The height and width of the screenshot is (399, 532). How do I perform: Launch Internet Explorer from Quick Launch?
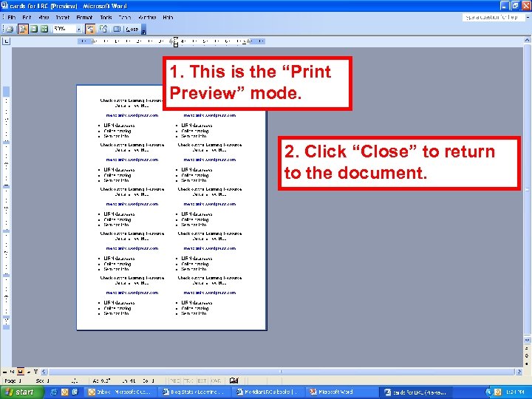[x=54, y=392]
